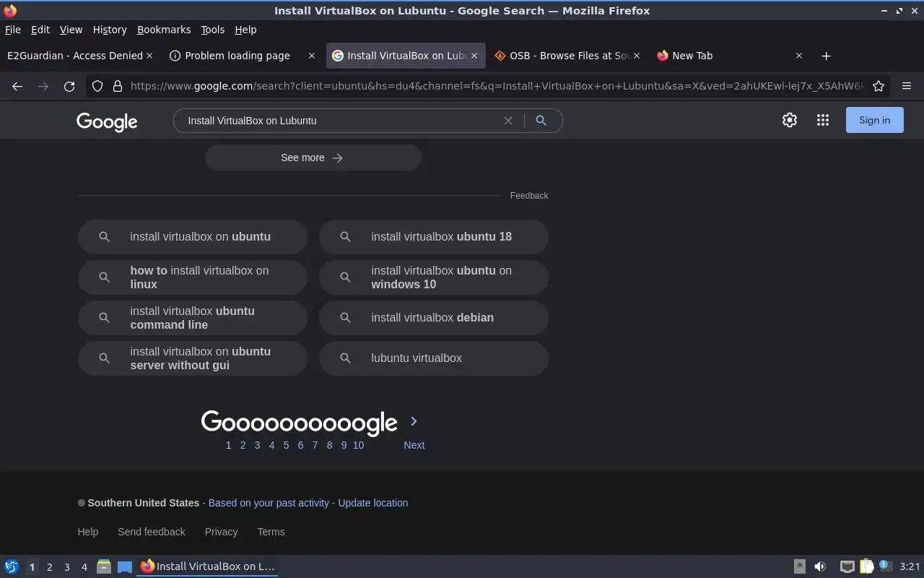
Task: Switch to virtual desktop 3
Action: pos(66,567)
